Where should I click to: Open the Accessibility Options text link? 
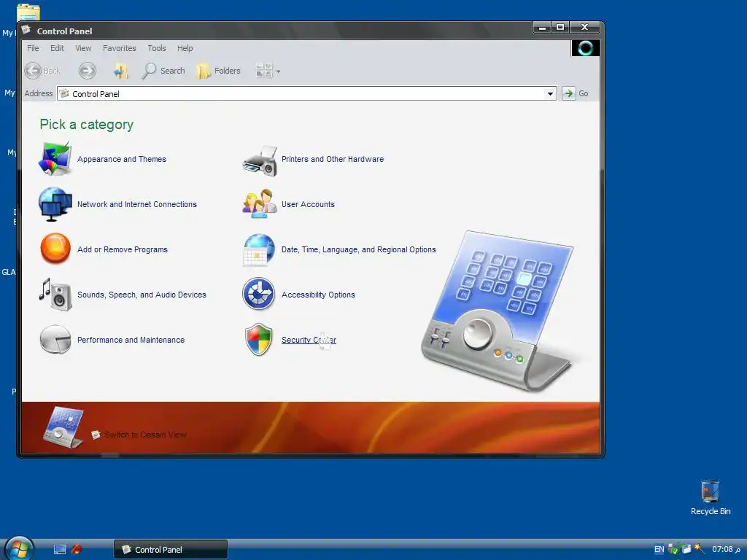click(x=318, y=295)
